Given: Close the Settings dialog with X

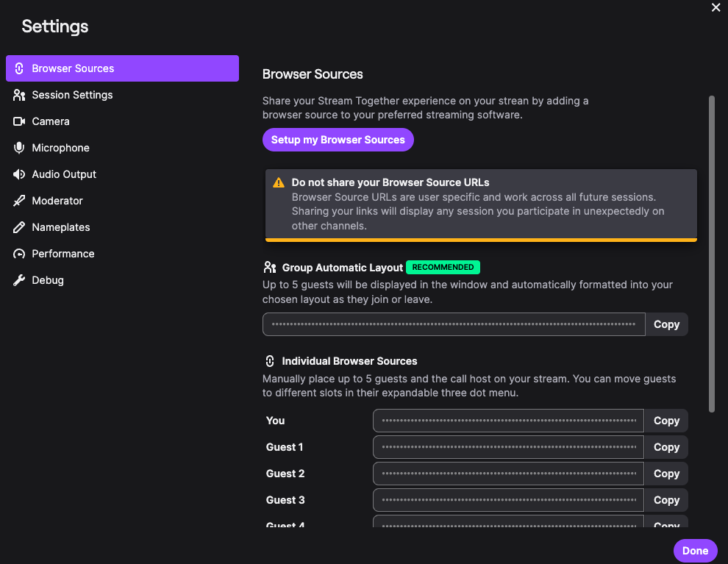Looking at the screenshot, I should (715, 7).
